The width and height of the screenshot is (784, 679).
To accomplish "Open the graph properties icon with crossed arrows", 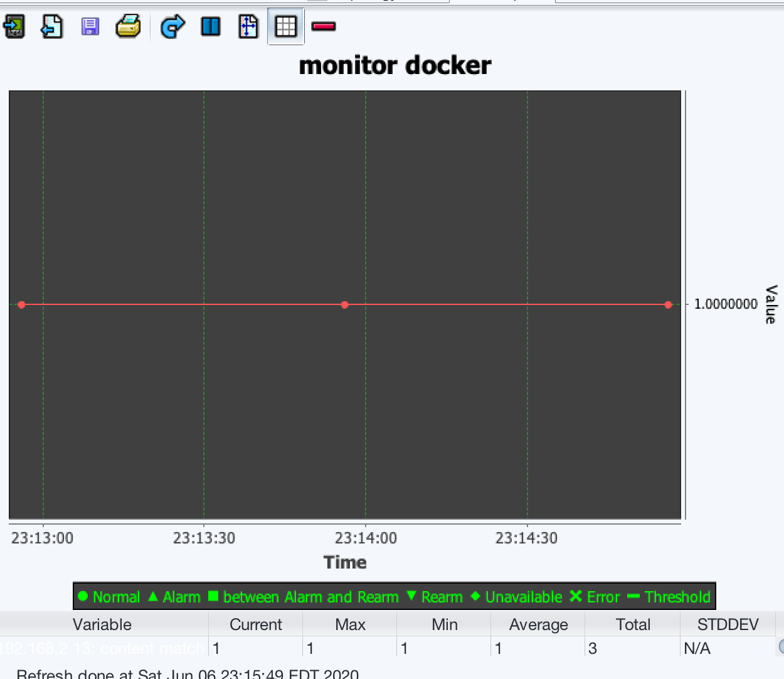I will tap(248, 27).
